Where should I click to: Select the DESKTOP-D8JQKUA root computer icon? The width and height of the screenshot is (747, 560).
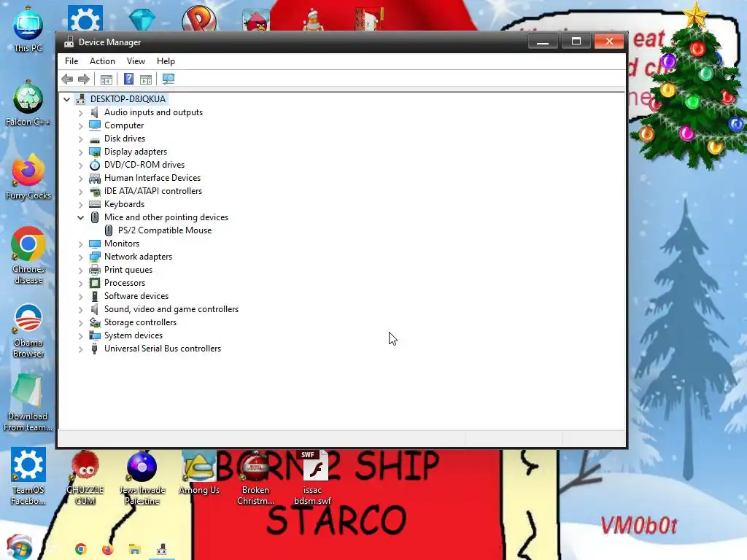point(80,99)
